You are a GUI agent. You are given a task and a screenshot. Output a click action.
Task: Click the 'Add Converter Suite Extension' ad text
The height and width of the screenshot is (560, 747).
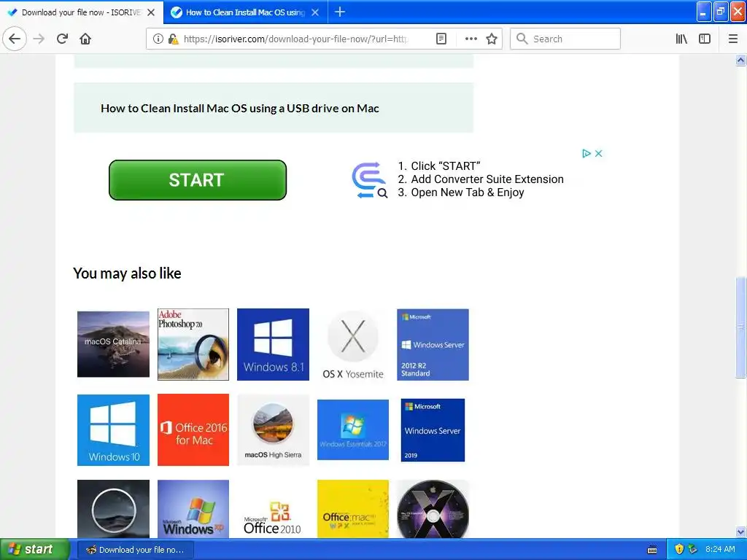tap(487, 179)
